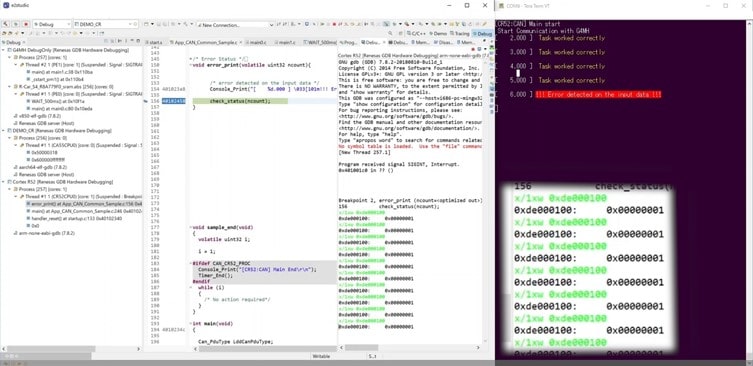Collapse the Thread #2 1 [PE1] node
Screen dimensions: 753x366
pos(16,64)
